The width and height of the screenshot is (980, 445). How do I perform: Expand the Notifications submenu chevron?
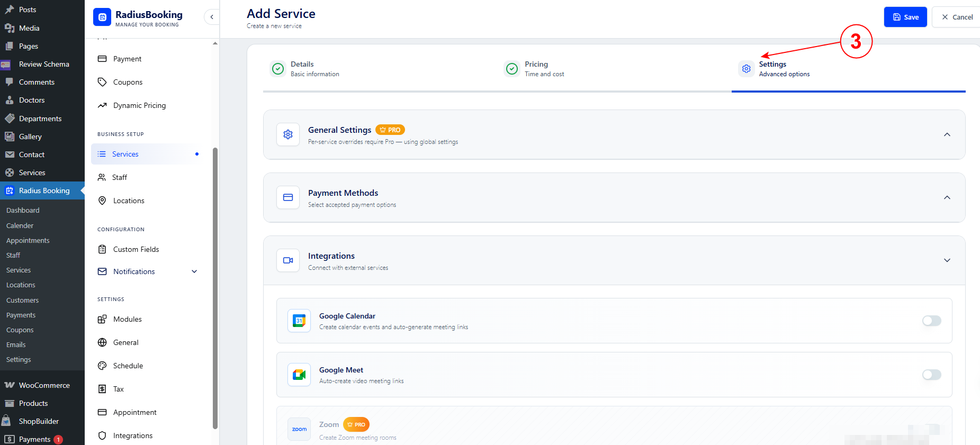(x=194, y=271)
